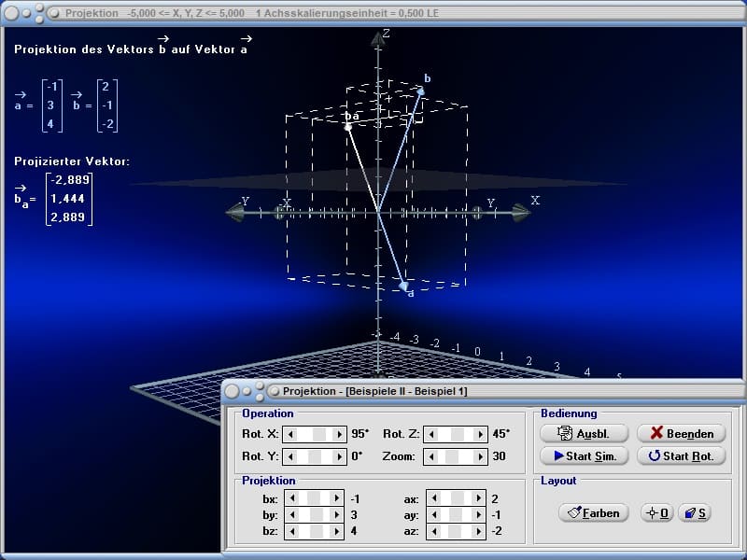Click the Zoom value 30
This screenshot has height=560, width=747.
(x=499, y=456)
